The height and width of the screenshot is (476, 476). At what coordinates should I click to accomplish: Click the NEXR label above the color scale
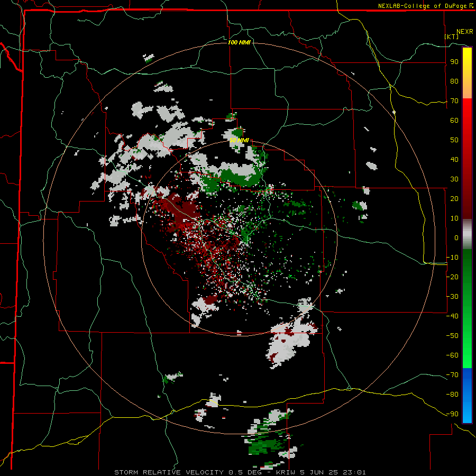tap(465, 31)
